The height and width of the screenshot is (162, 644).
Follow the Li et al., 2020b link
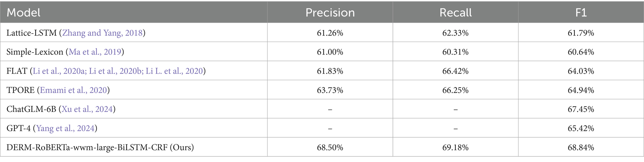116,71
